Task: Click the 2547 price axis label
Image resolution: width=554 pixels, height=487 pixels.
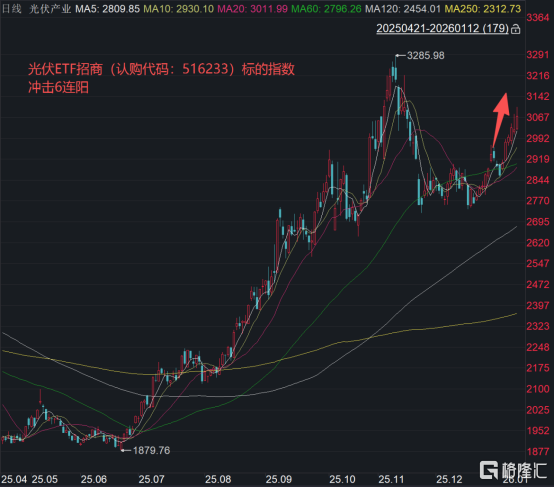Action: (538, 264)
